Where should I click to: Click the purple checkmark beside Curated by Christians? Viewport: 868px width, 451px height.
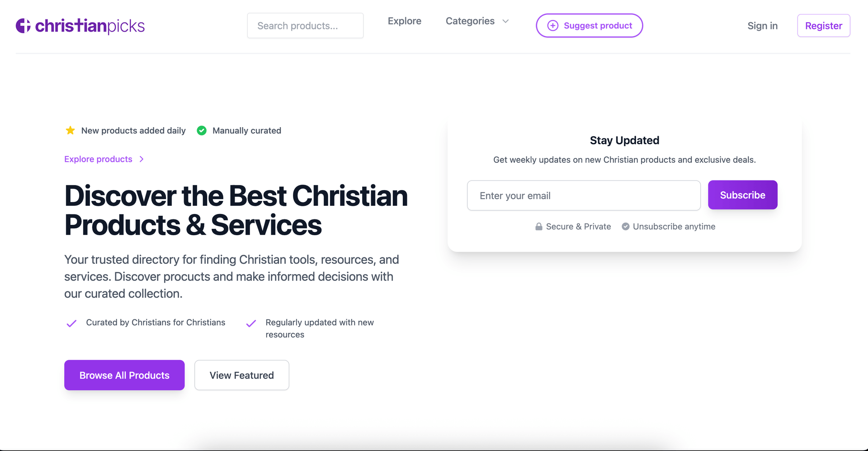[x=71, y=323]
